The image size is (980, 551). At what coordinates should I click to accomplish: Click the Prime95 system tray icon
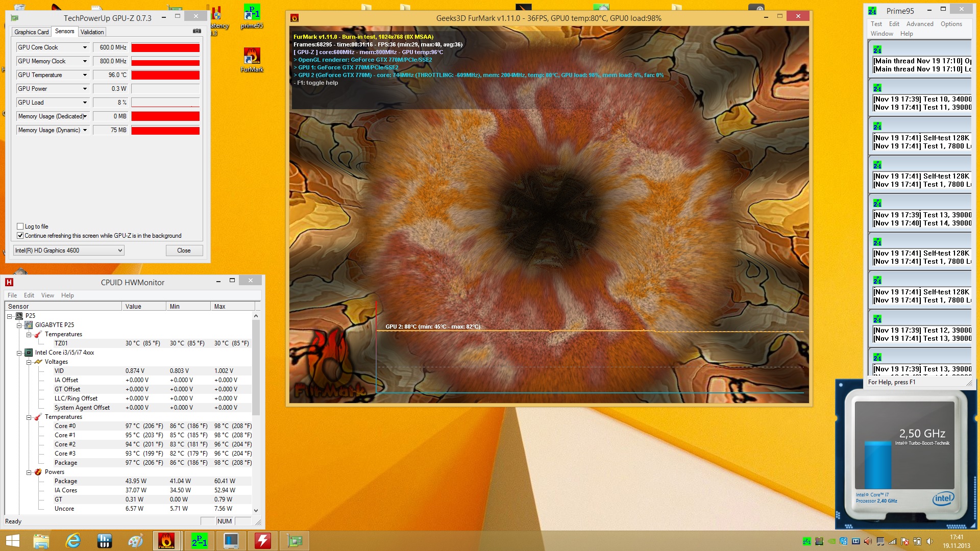tap(807, 541)
